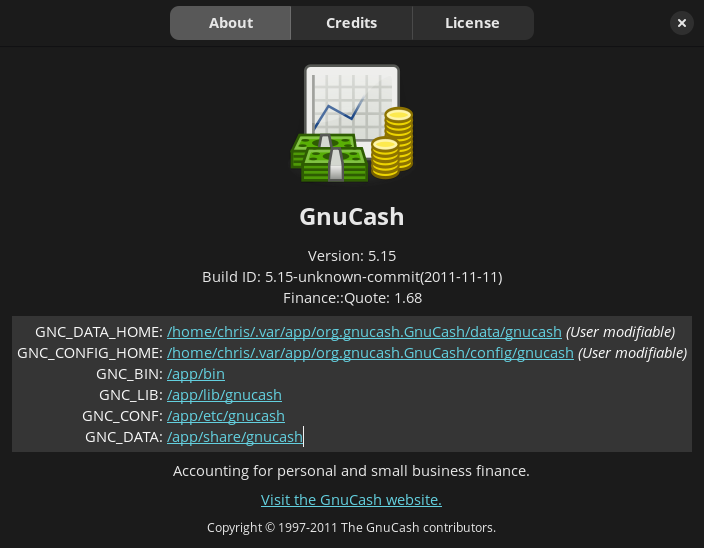Close the About dialog with the X button
This screenshot has width=704, height=548.
681,23
